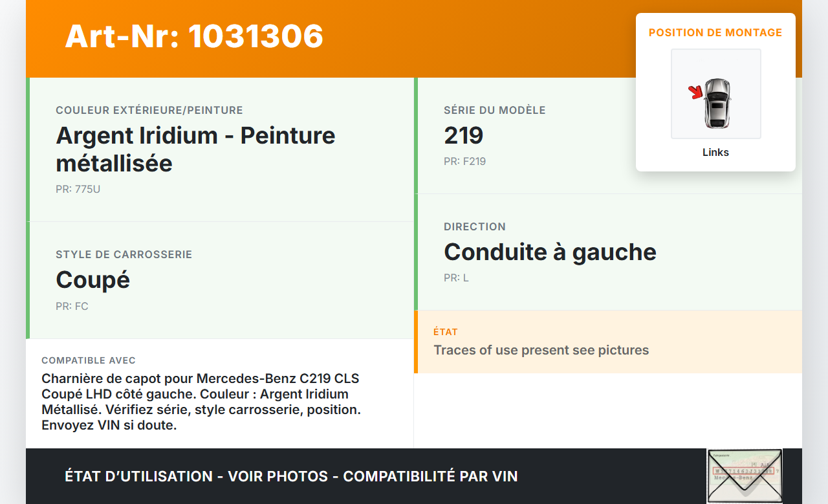
Task: Click the red arrow on the car diagram
Action: pyautogui.click(x=696, y=93)
